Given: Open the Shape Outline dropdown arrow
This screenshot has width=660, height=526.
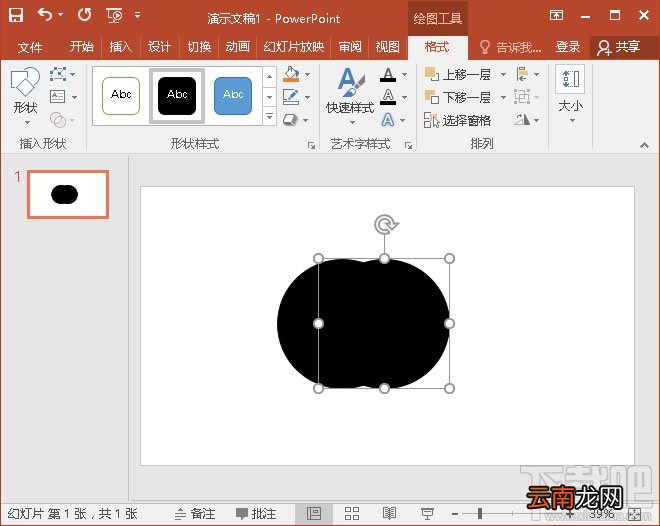Looking at the screenshot, I should 308,97.
